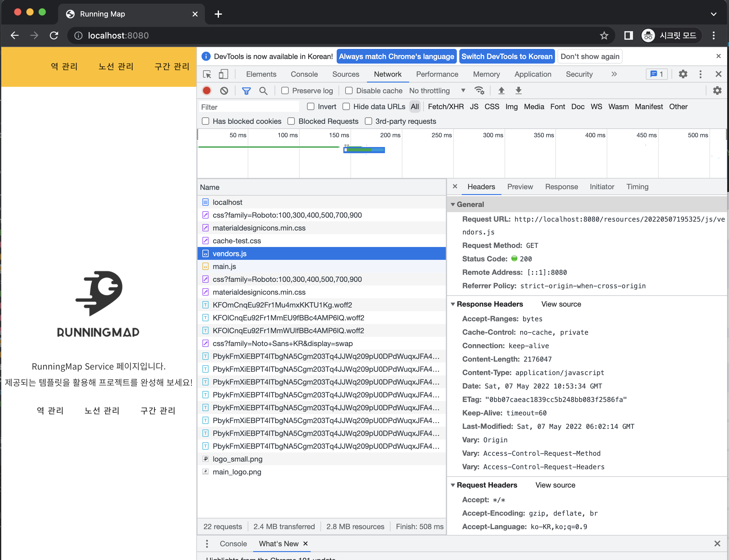This screenshot has height=560, width=729.
Task: Click Switch DevTools to Korean button
Action: pyautogui.click(x=507, y=56)
